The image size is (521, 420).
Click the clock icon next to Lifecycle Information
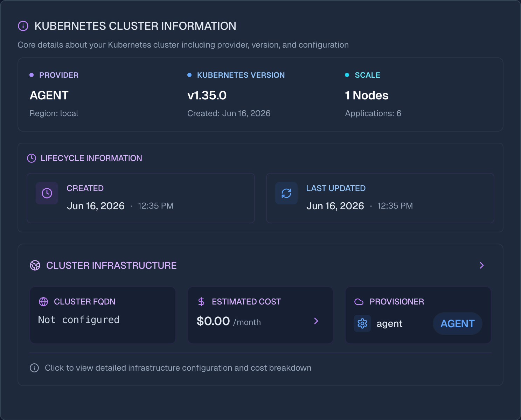click(x=32, y=158)
